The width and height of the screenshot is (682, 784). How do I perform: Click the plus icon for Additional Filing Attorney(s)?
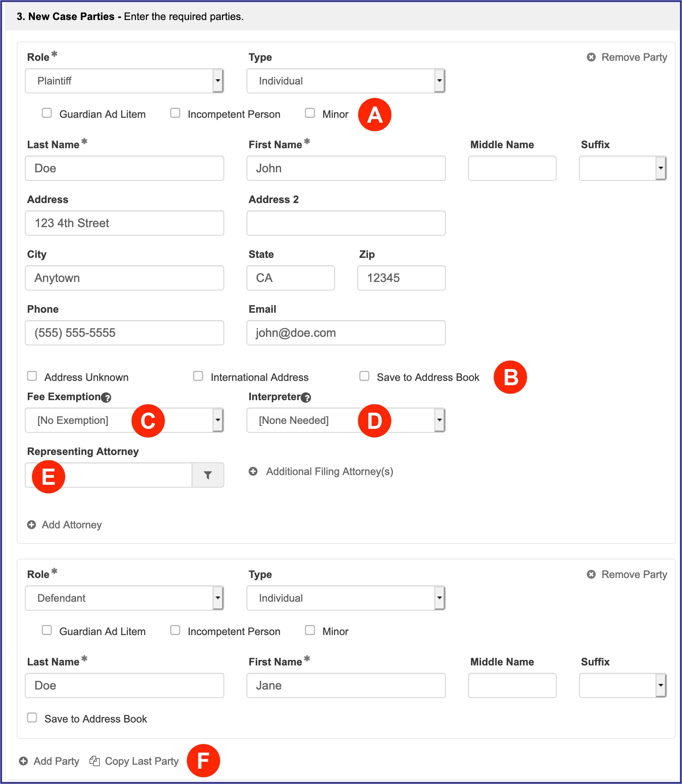click(253, 471)
